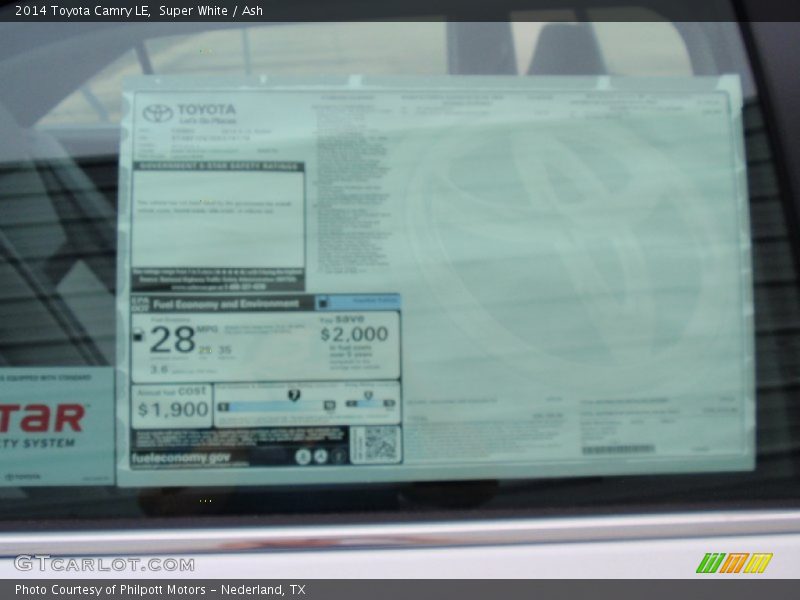The image size is (800, 600).
Task: Click the GTCarLot.com watermark logo
Action: pyautogui.click(x=104, y=564)
